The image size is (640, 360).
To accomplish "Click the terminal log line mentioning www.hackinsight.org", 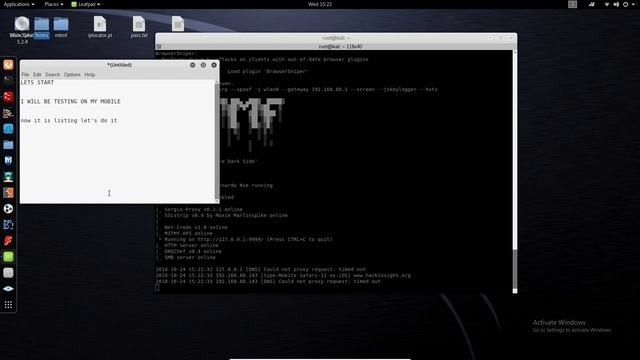I will tap(283, 276).
